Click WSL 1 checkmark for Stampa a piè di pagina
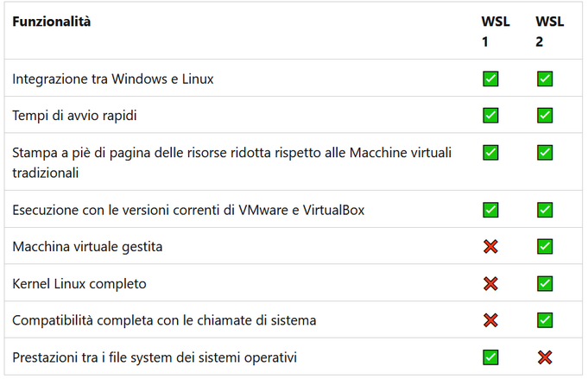Viewport: 588px width, 379px height. pyautogui.click(x=490, y=153)
